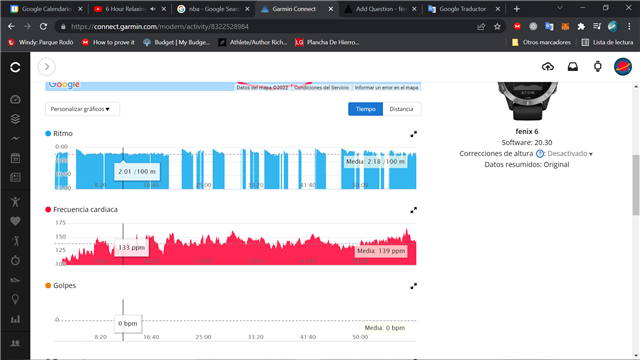The width and height of the screenshot is (640, 360).
Task: Click the altitude corrections help icon
Action: click(x=540, y=154)
